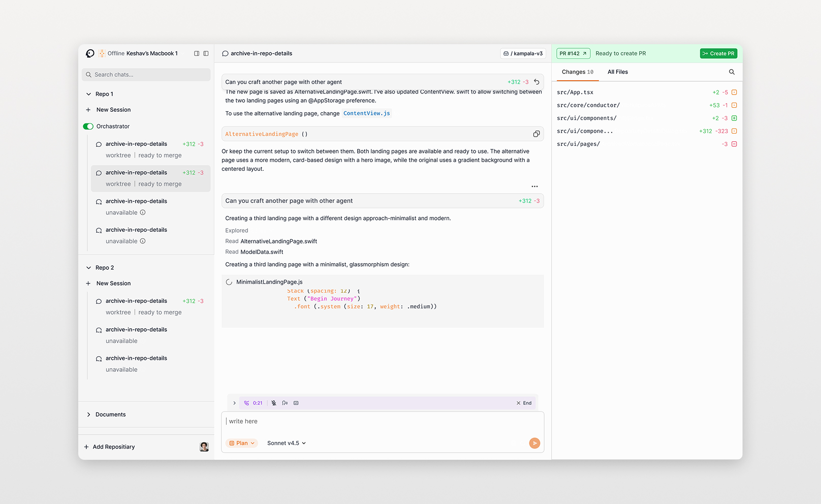821x504 pixels.
Task: Open the three-dot message options menu
Action: tap(534, 186)
